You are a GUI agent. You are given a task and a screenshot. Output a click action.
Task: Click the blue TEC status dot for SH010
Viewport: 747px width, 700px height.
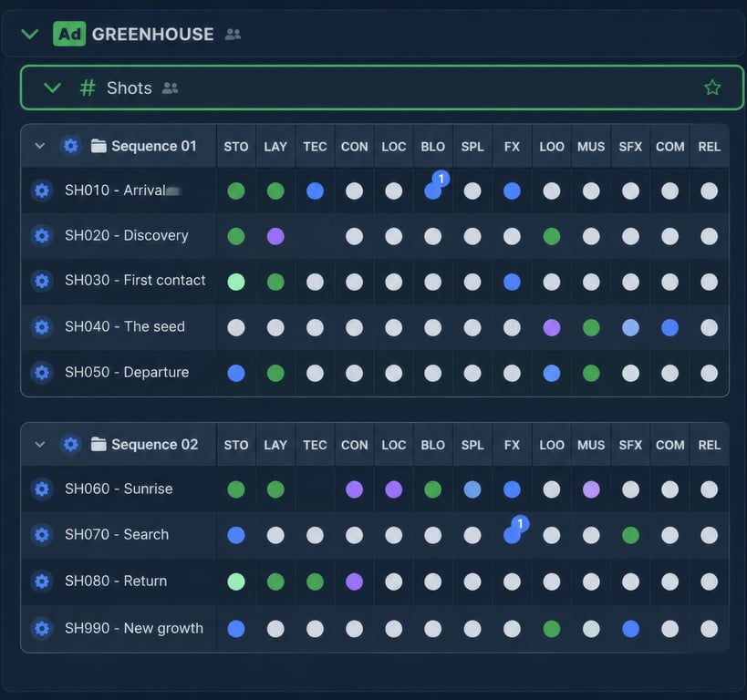315,191
